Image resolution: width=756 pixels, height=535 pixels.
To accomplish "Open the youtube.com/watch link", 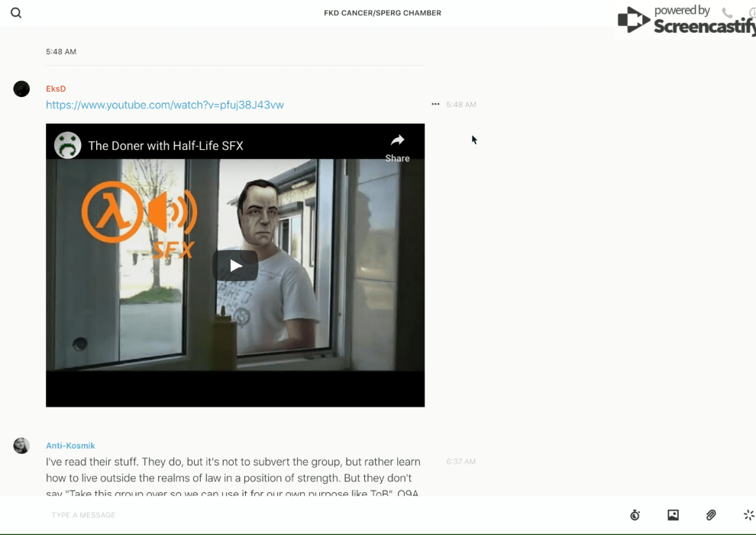I will [164, 105].
